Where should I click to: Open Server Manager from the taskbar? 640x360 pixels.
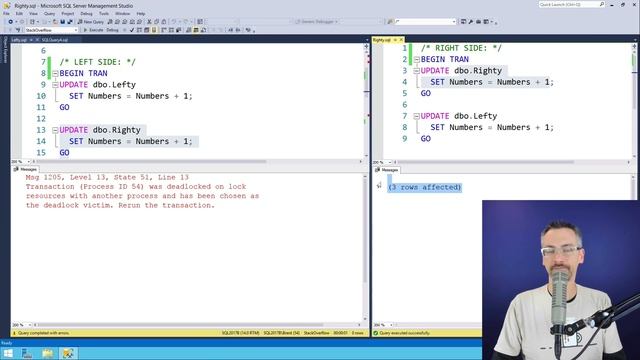click(x=27, y=353)
